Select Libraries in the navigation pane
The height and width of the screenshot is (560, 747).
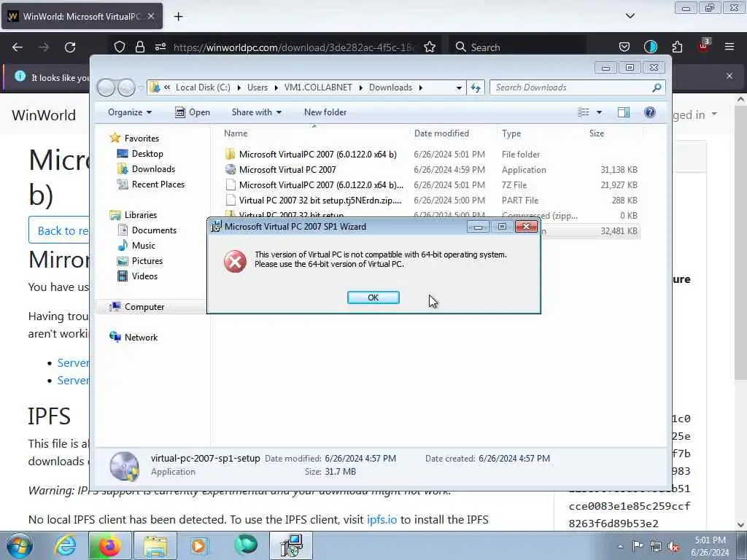tap(141, 215)
